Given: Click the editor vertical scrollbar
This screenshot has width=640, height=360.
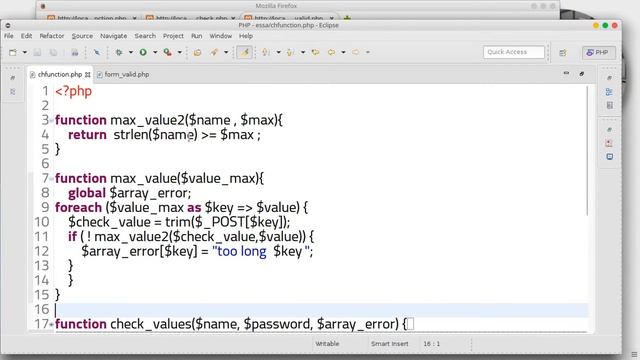Looking at the screenshot, I should tap(588, 151).
